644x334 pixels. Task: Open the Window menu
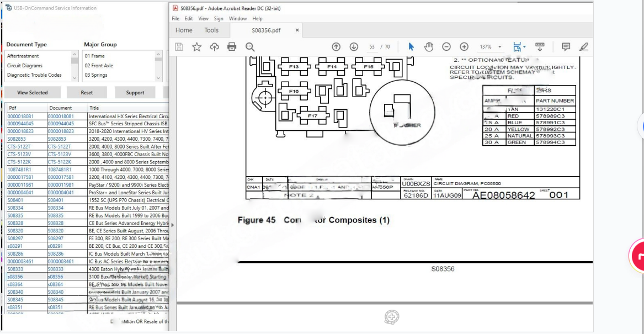tap(238, 18)
